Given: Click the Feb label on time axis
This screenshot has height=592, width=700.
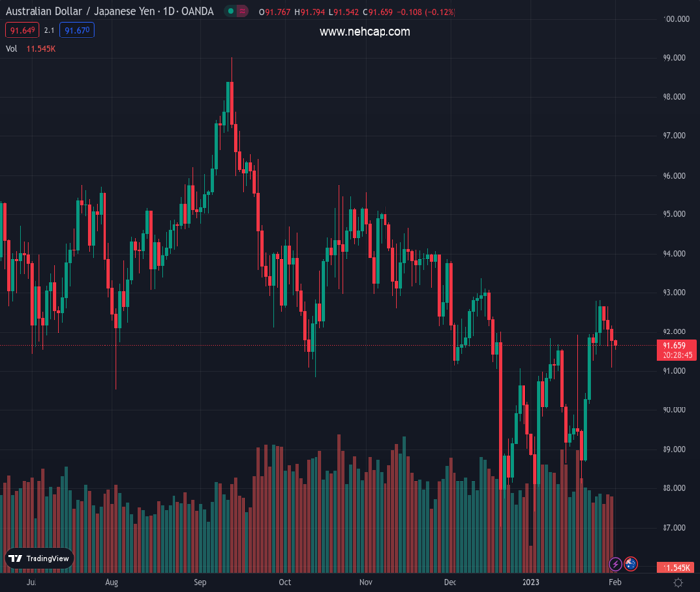Looking at the screenshot, I should pyautogui.click(x=615, y=583).
